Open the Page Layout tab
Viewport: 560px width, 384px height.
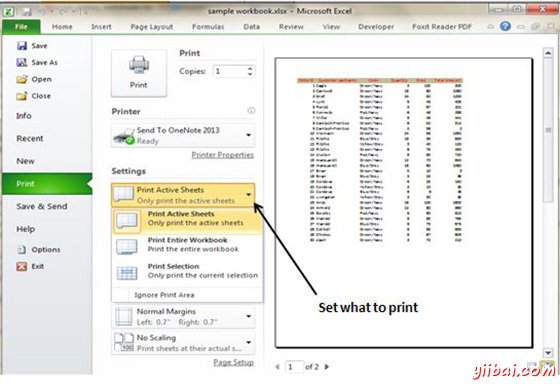pos(152,27)
